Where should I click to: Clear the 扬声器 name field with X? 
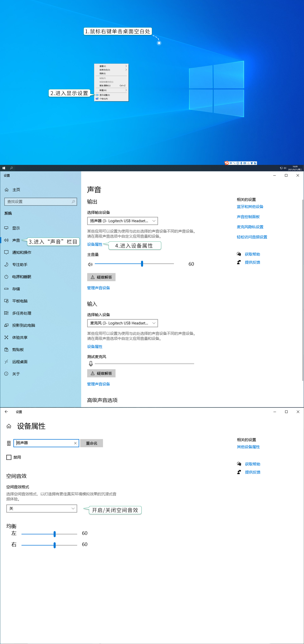tap(75, 443)
